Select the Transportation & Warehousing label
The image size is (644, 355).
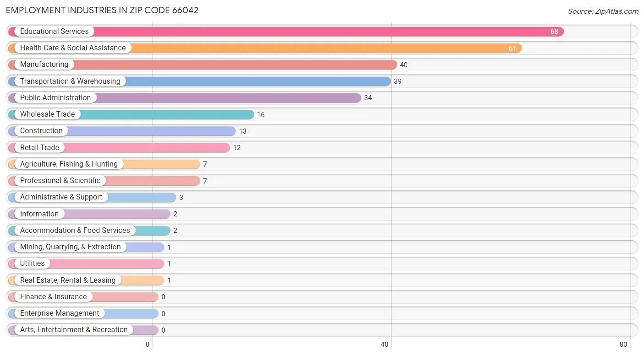(x=70, y=81)
